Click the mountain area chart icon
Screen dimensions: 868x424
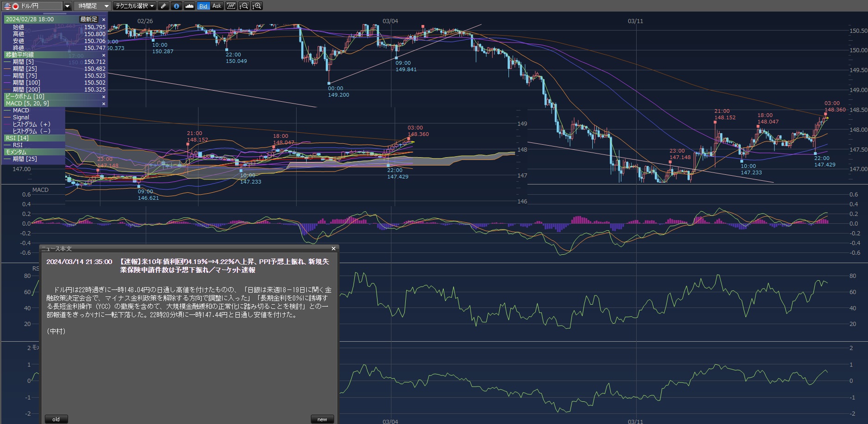click(189, 6)
